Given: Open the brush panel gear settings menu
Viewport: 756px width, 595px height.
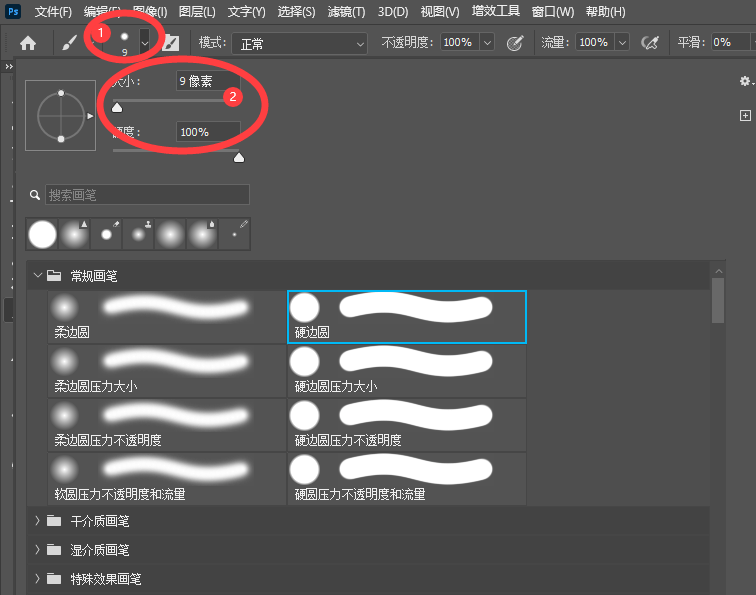Looking at the screenshot, I should (745, 81).
